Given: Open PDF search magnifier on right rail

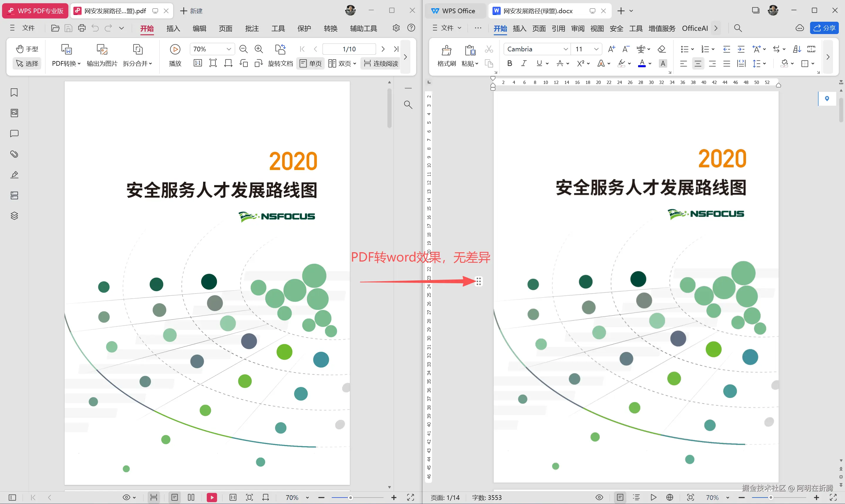Looking at the screenshot, I should (x=408, y=104).
